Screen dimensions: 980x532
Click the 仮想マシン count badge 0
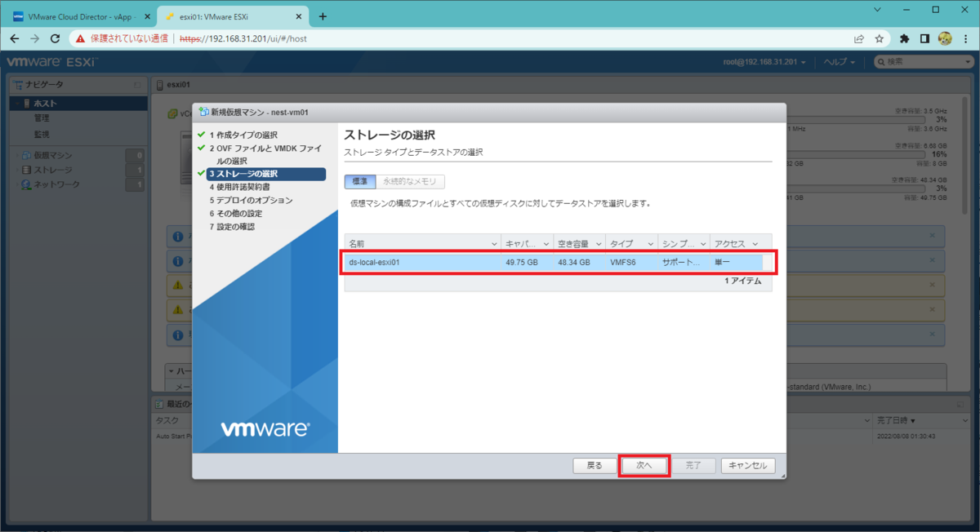tap(136, 155)
